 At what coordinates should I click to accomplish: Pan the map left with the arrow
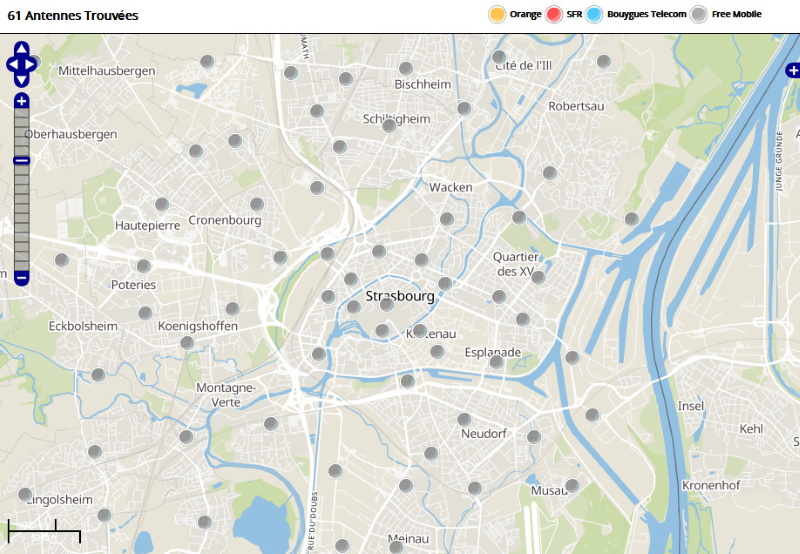pyautogui.click(x=11, y=64)
